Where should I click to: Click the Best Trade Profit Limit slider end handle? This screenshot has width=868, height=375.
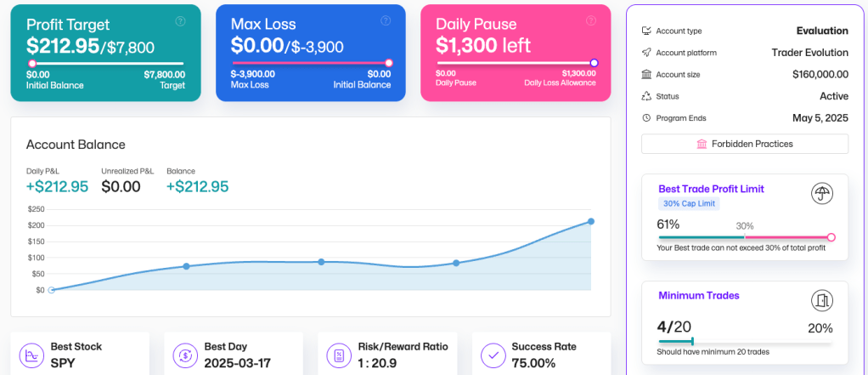[831, 237]
